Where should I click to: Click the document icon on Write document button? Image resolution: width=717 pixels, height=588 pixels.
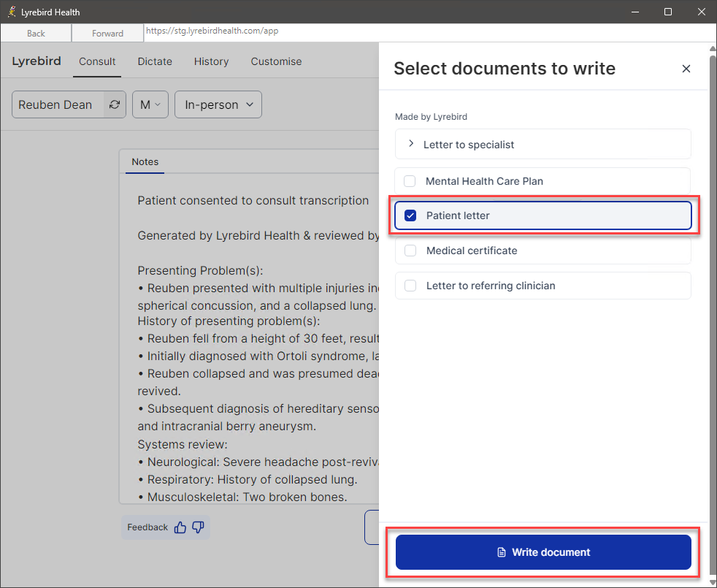click(x=502, y=552)
